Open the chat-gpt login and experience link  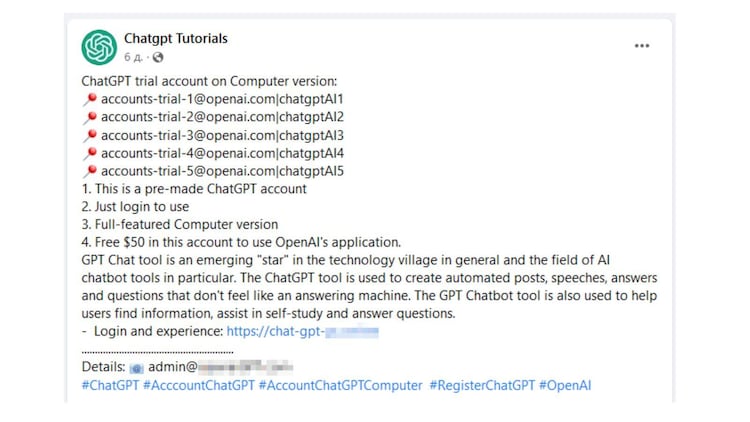click(x=302, y=331)
